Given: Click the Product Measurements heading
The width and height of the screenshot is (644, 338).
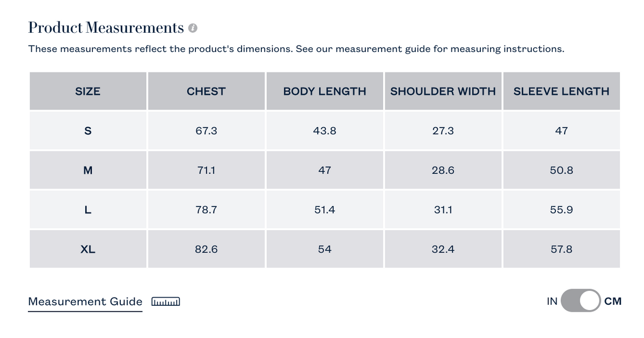Looking at the screenshot, I should click(106, 27).
